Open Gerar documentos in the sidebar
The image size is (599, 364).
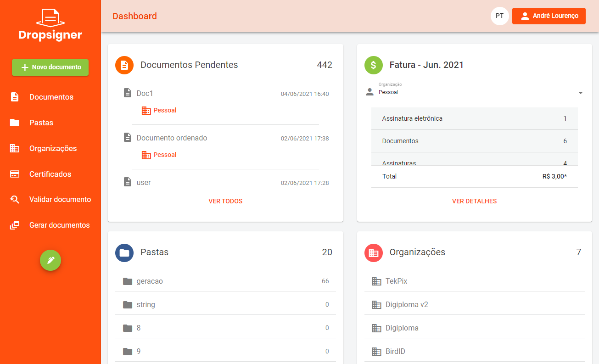point(50,225)
